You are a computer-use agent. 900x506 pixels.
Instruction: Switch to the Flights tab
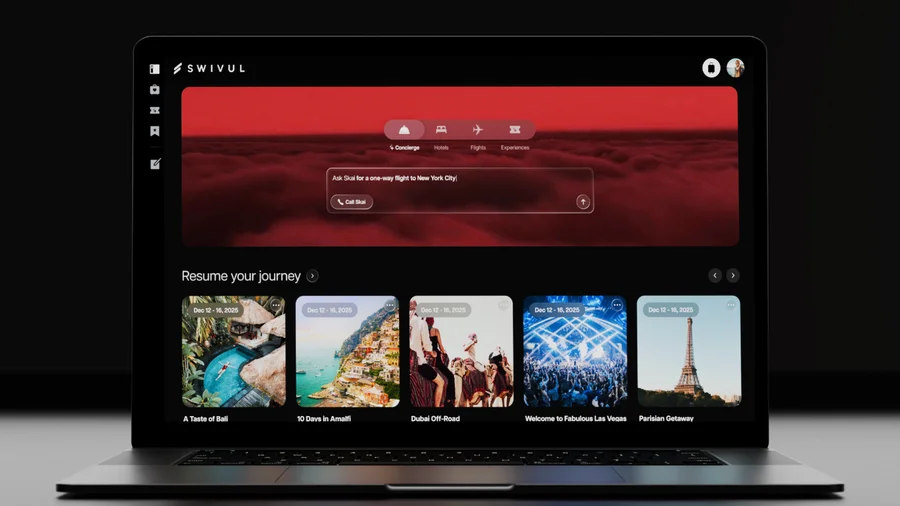478,130
